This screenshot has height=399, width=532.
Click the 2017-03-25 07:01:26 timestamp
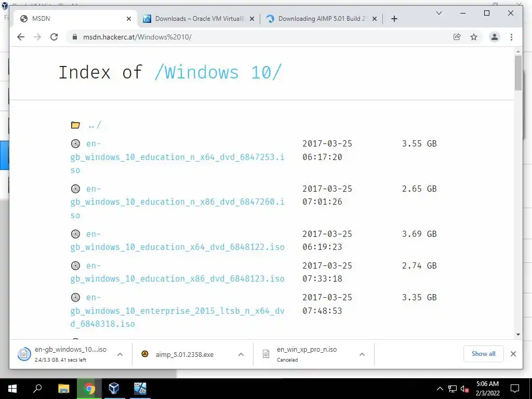pos(327,195)
